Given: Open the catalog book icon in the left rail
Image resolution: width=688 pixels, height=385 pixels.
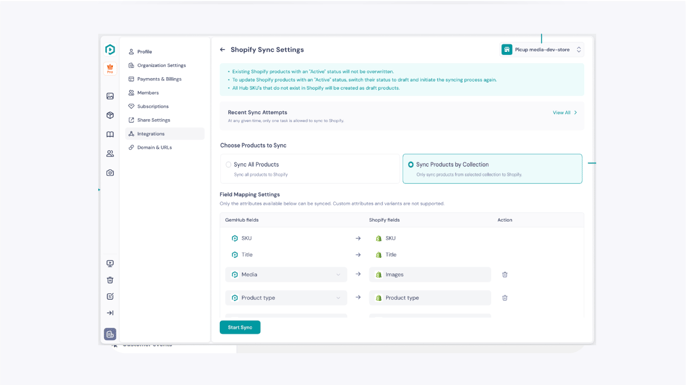Looking at the screenshot, I should tap(110, 134).
